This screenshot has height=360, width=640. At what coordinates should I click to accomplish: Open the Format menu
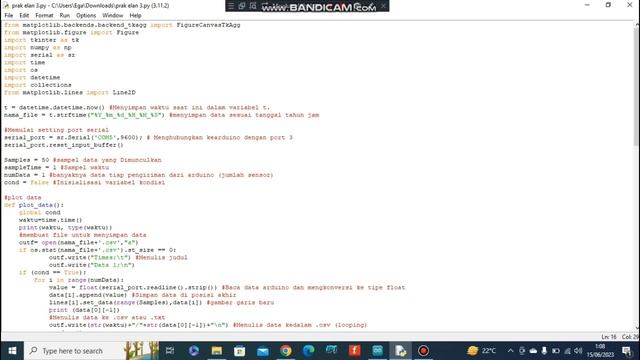pos(44,16)
